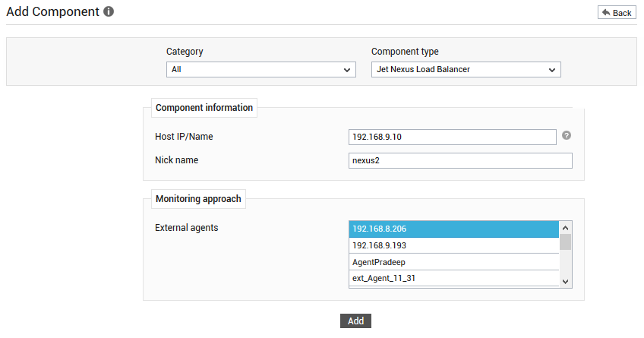Click into the Host IP/Name field

point(452,137)
